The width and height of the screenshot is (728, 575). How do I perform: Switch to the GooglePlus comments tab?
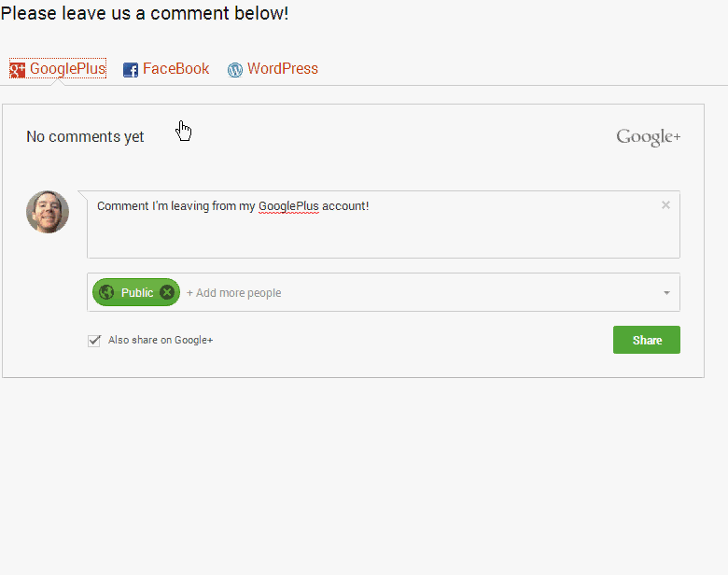point(67,69)
